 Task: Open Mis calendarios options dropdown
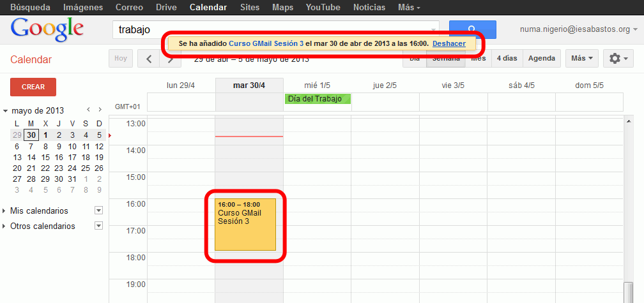[98, 211]
